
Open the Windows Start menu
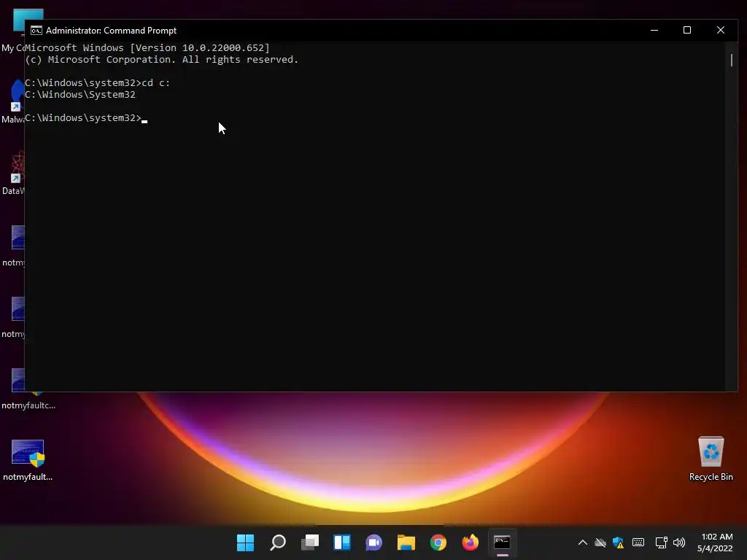pos(245,542)
